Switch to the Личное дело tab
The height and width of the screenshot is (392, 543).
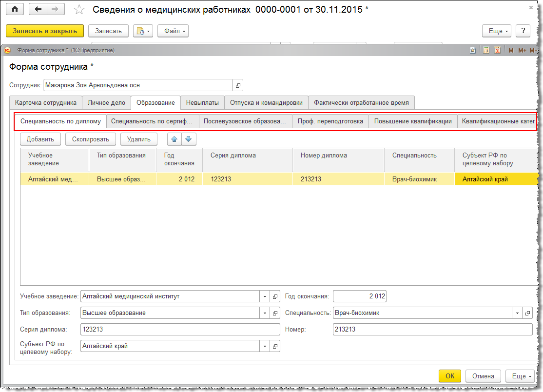point(106,103)
